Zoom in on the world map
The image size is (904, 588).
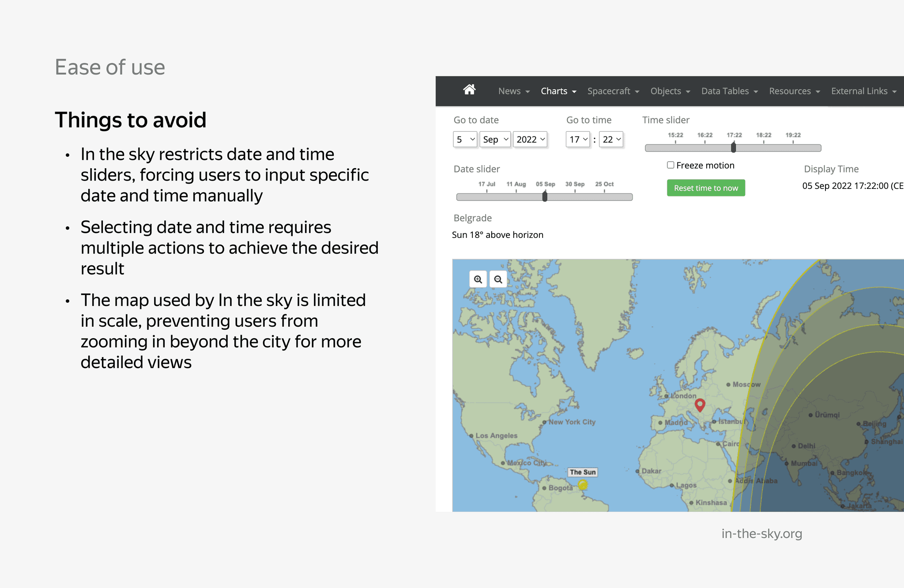pos(478,279)
